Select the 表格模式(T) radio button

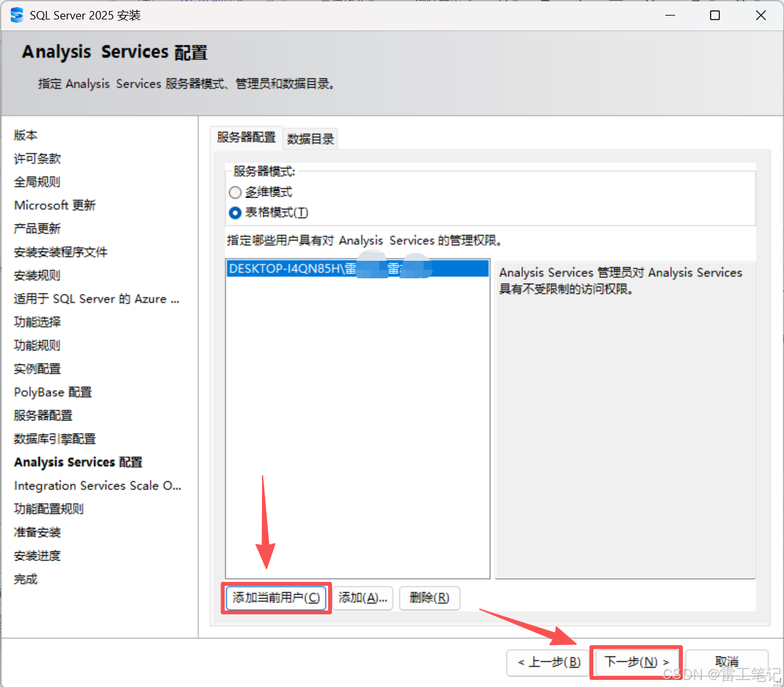(235, 212)
